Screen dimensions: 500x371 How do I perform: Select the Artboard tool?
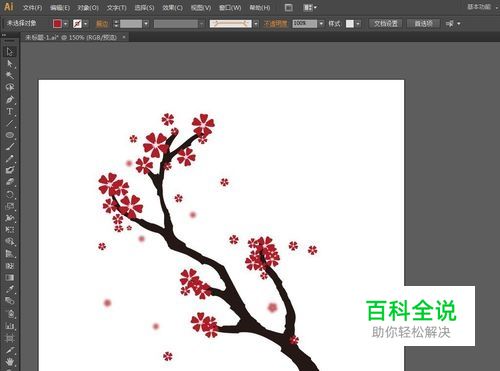pyautogui.click(x=10, y=338)
